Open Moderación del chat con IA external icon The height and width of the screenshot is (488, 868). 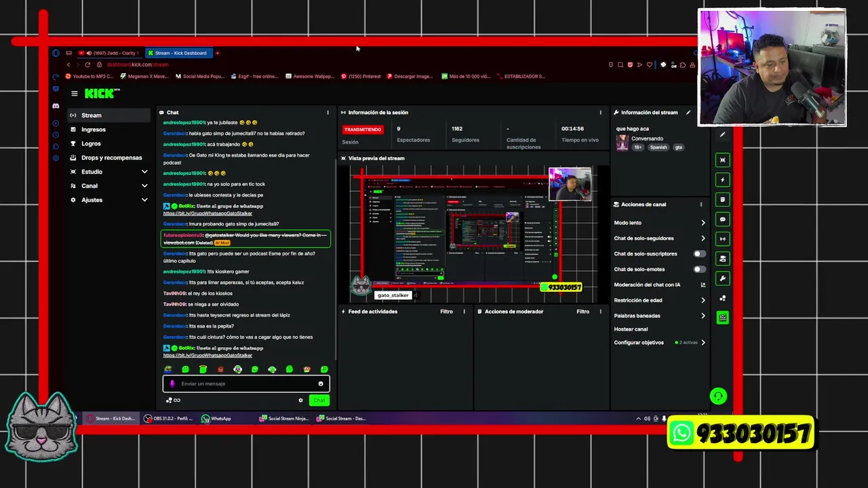coord(703,285)
